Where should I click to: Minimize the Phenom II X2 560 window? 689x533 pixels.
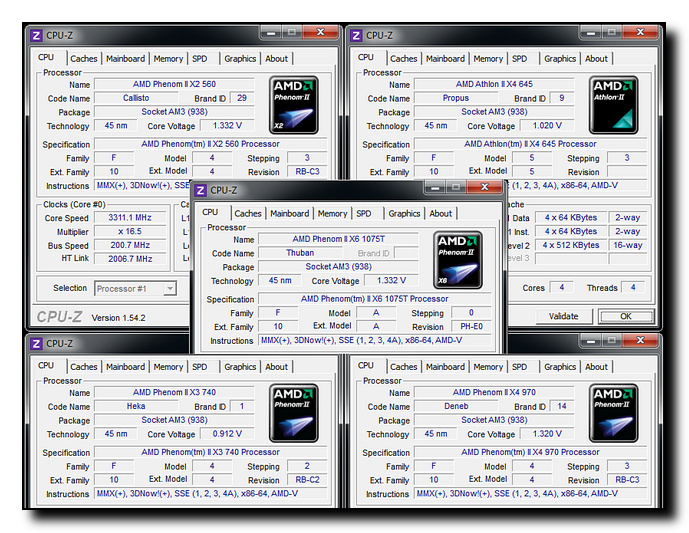click(271, 32)
